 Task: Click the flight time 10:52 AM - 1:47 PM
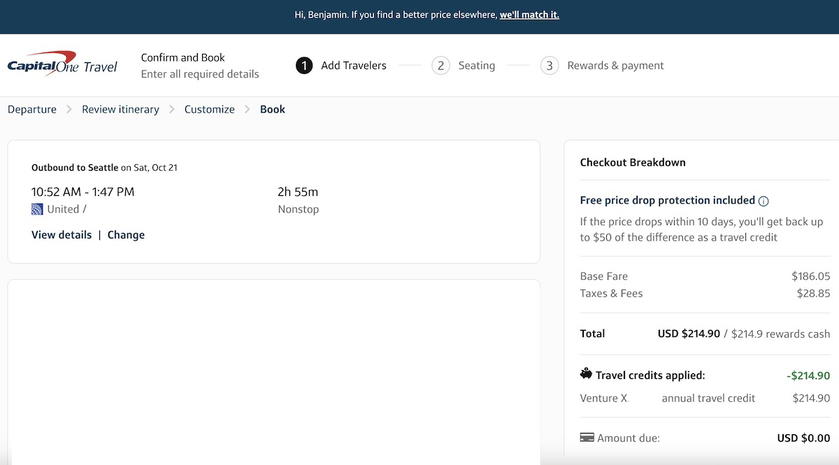point(83,192)
